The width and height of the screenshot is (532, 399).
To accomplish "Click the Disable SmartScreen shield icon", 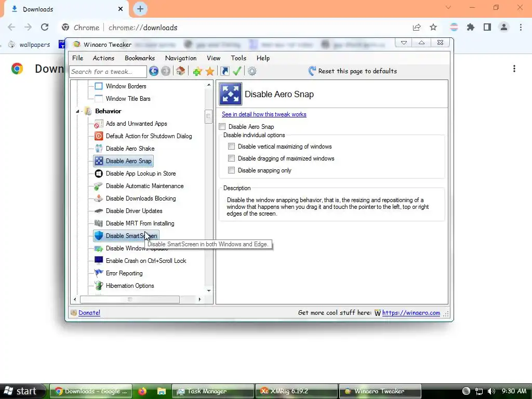I will (98, 236).
